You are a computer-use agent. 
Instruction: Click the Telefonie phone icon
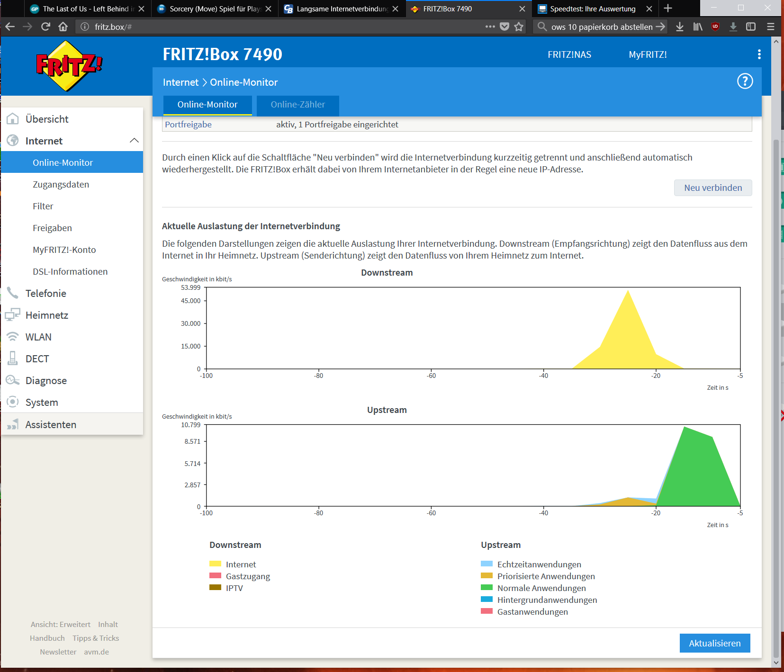[13, 293]
